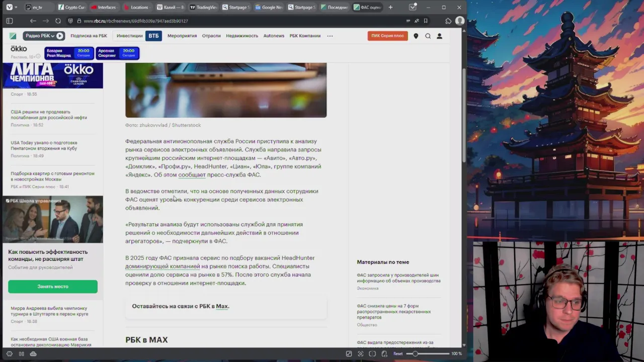Expand the three-dots more menu
The image size is (644, 362).
330,36
